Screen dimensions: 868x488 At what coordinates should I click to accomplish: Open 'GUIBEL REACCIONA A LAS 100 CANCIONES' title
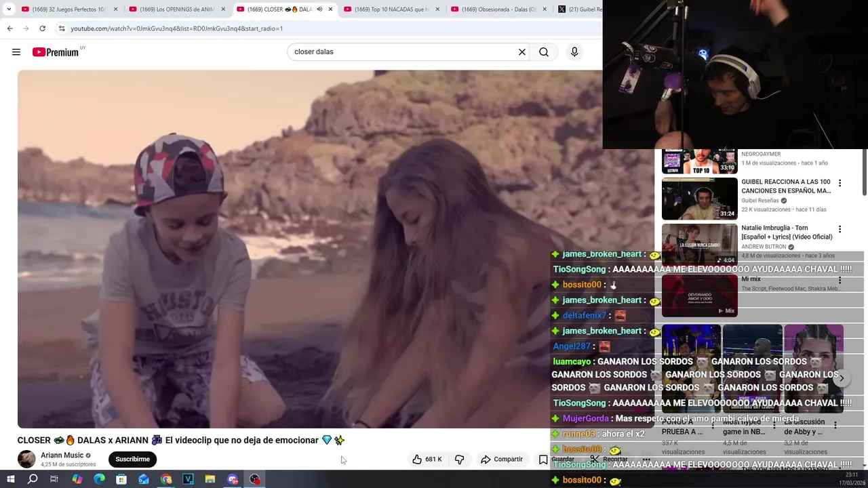[785, 186]
